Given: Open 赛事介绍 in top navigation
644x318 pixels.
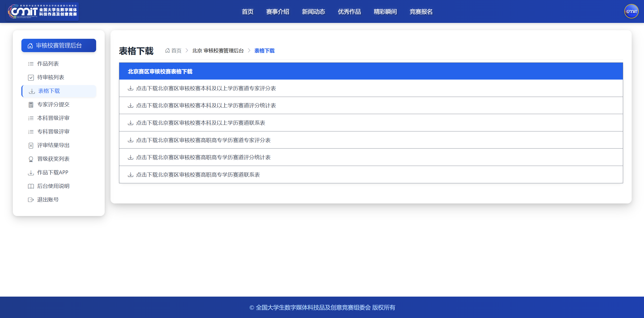Looking at the screenshot, I should pyautogui.click(x=278, y=12).
